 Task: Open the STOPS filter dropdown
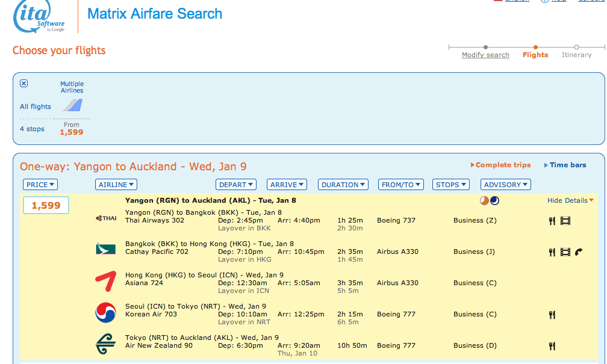tap(451, 185)
